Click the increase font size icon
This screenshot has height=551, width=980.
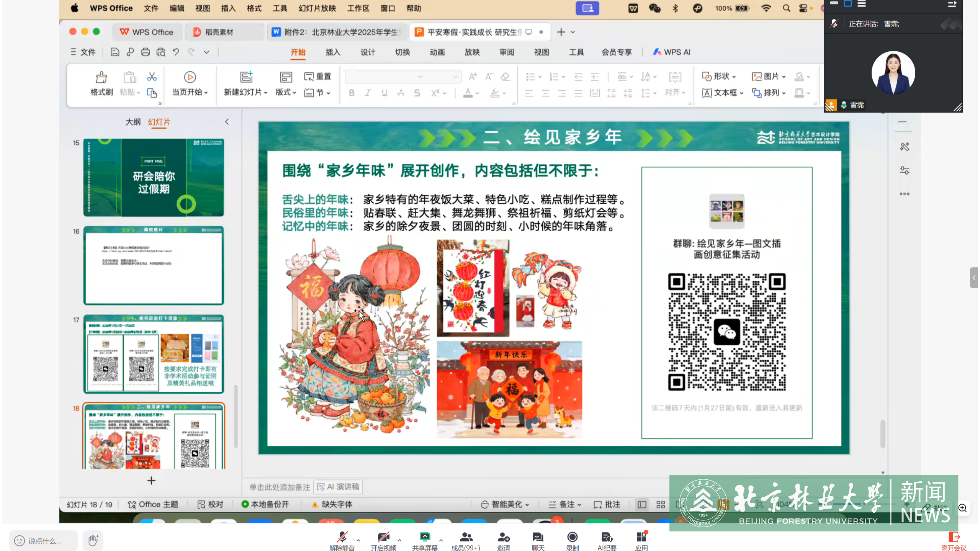click(x=473, y=77)
